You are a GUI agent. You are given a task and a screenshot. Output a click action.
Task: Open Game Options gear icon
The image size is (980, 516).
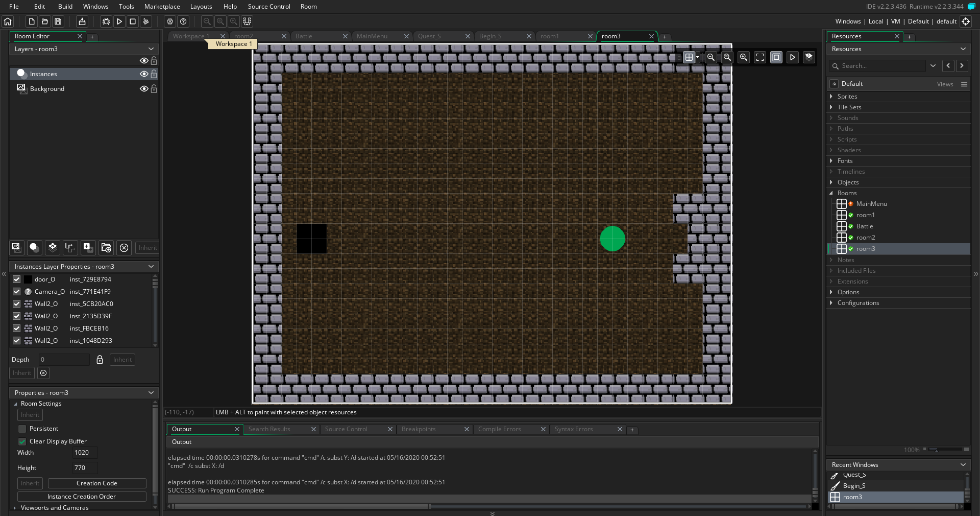tap(170, 21)
